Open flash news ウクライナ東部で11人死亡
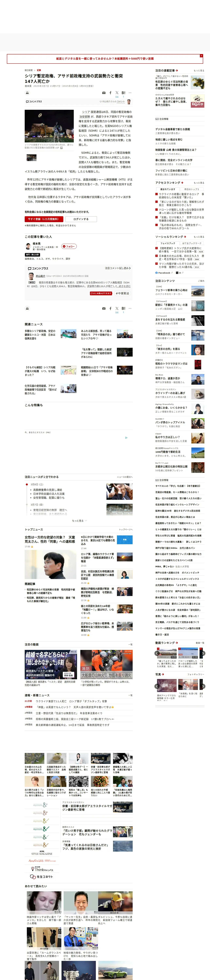 (71, 701)
